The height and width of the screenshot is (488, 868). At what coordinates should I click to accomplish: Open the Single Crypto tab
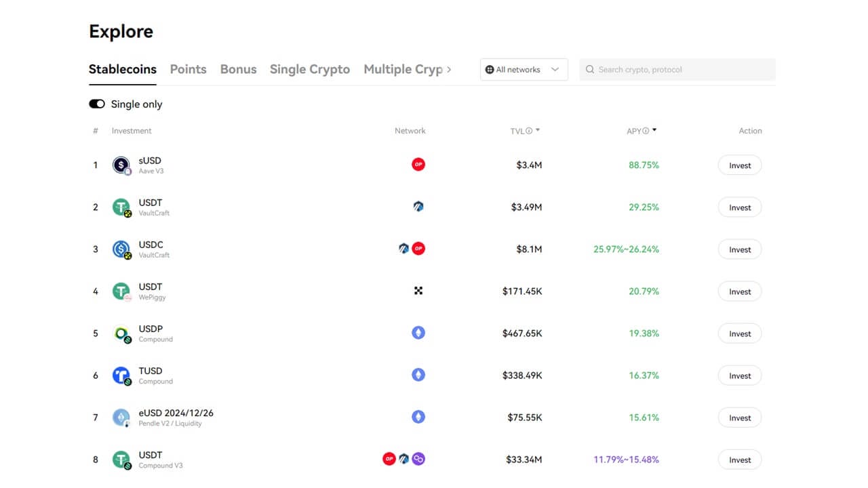310,69
